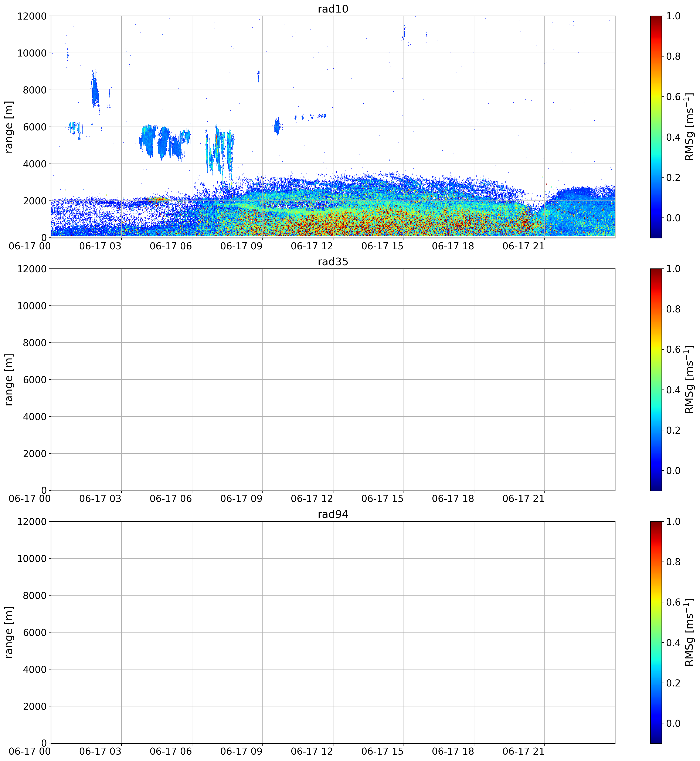Click the 2000 y-tick of rad94 plot
Image resolution: width=700 pixels, height=761 pixels.
tap(35, 706)
